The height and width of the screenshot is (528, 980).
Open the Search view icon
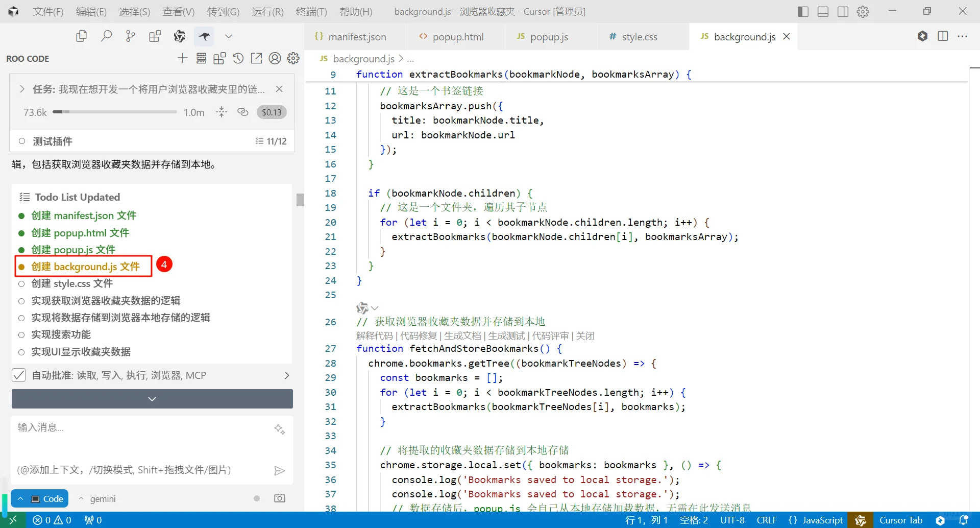(x=106, y=36)
